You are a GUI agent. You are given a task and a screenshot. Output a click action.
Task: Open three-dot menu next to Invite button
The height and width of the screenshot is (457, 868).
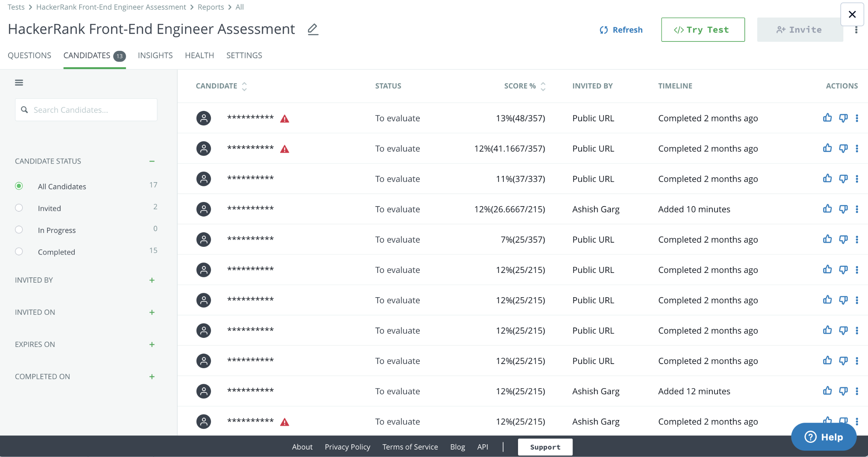click(856, 31)
